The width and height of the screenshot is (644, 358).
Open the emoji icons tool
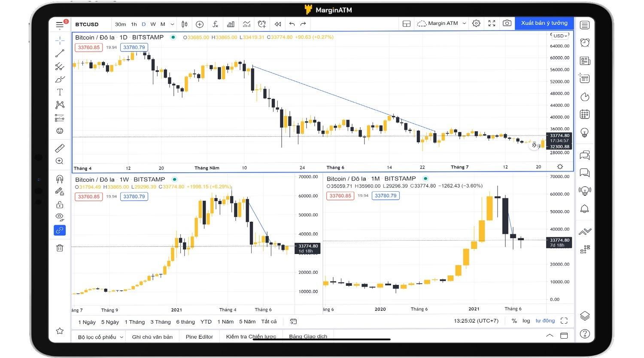pos(60,131)
